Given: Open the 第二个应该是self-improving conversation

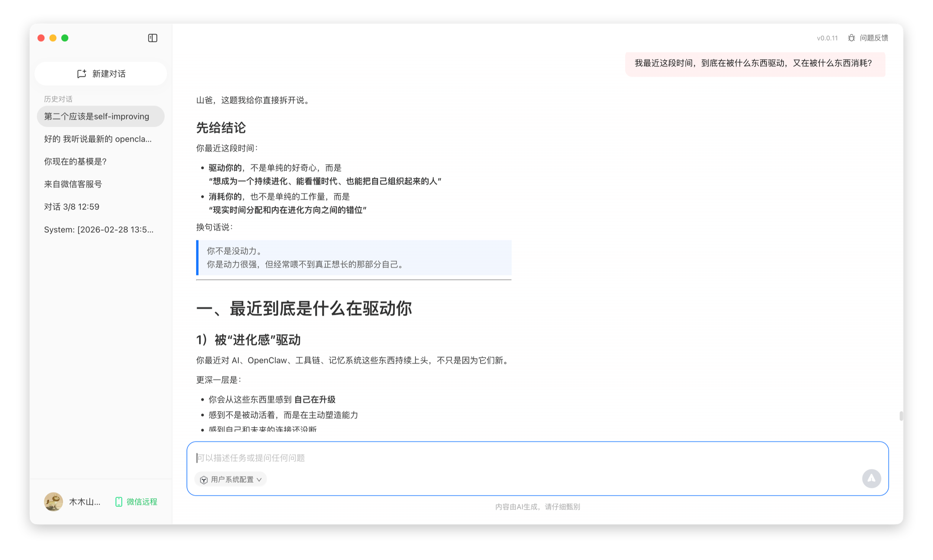Looking at the screenshot, I should (x=97, y=117).
